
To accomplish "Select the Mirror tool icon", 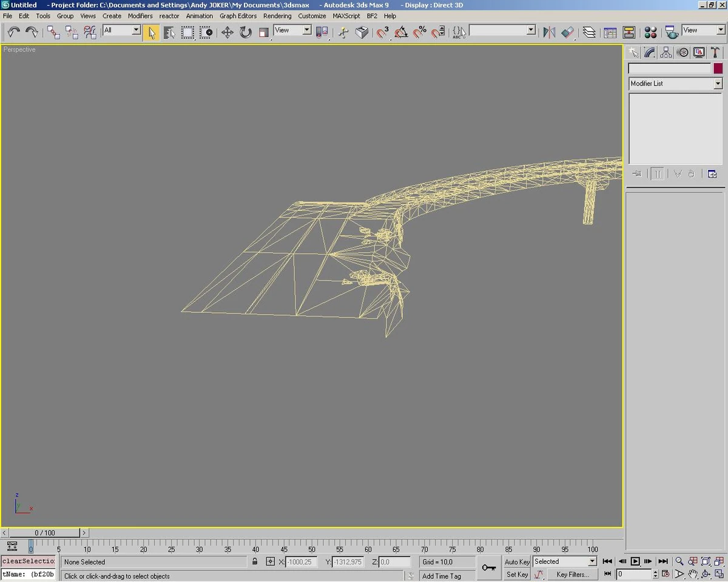I will point(548,32).
